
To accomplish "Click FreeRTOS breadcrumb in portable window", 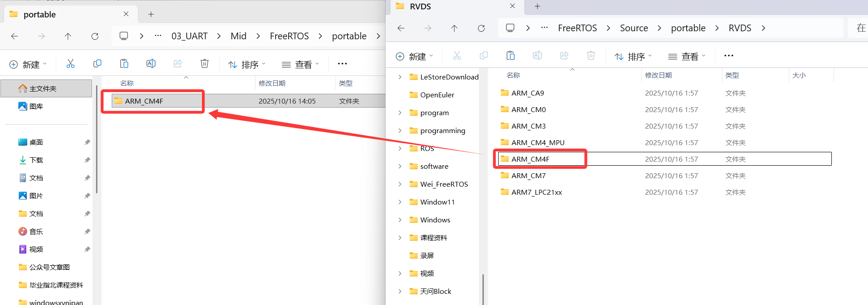I will click(289, 36).
